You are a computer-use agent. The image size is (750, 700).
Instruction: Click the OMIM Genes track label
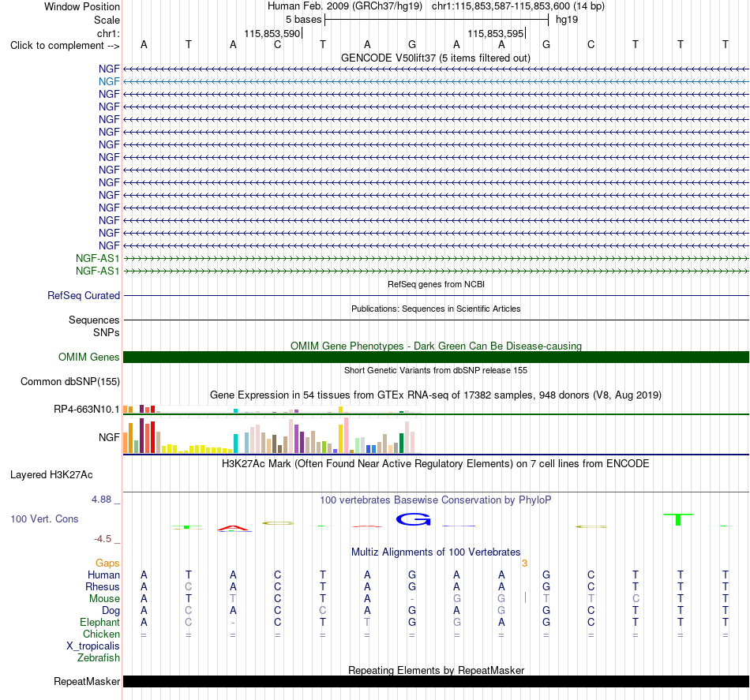coord(89,357)
